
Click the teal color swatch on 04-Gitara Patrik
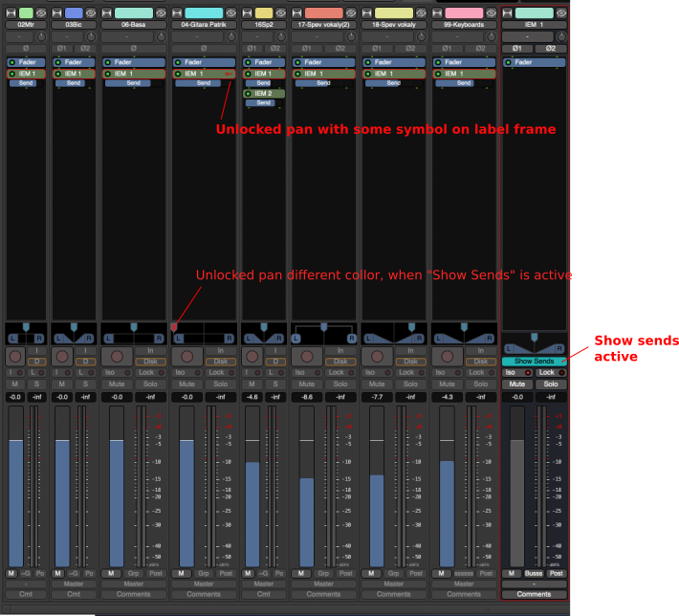[x=203, y=13]
